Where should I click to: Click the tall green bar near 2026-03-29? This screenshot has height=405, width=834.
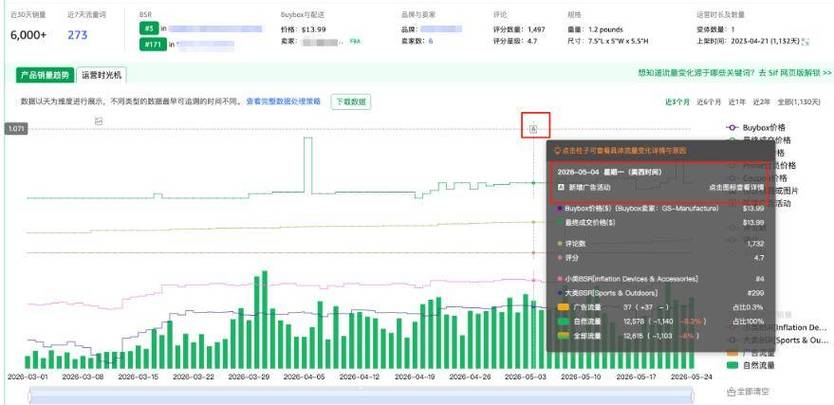click(265, 320)
